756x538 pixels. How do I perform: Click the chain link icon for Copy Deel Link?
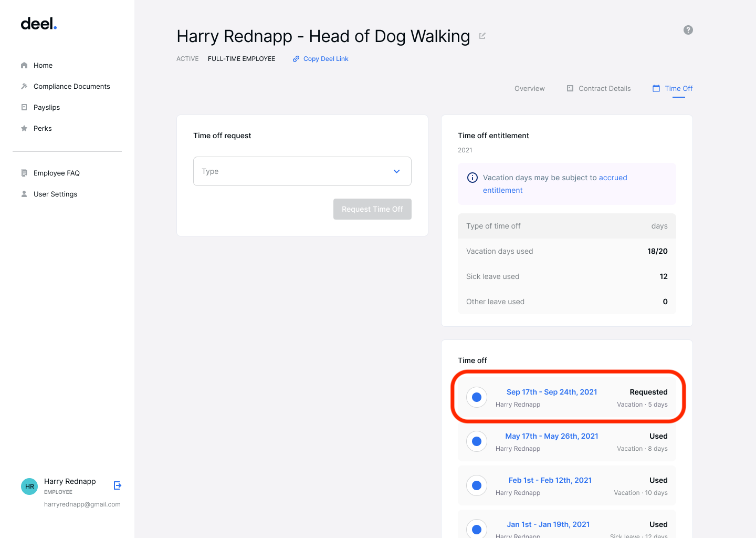(296, 58)
